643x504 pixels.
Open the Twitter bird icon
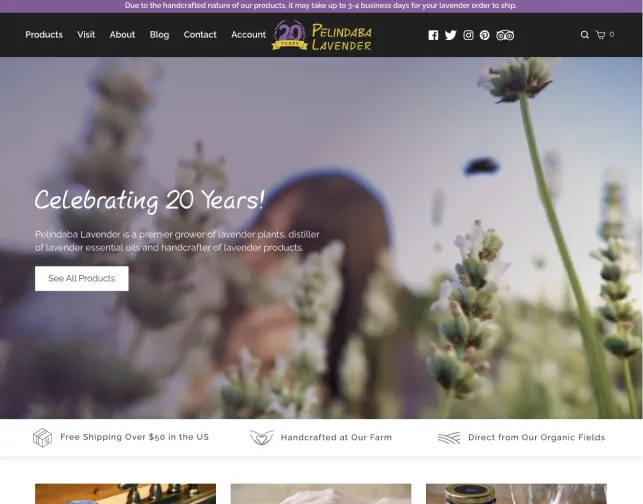coord(450,35)
